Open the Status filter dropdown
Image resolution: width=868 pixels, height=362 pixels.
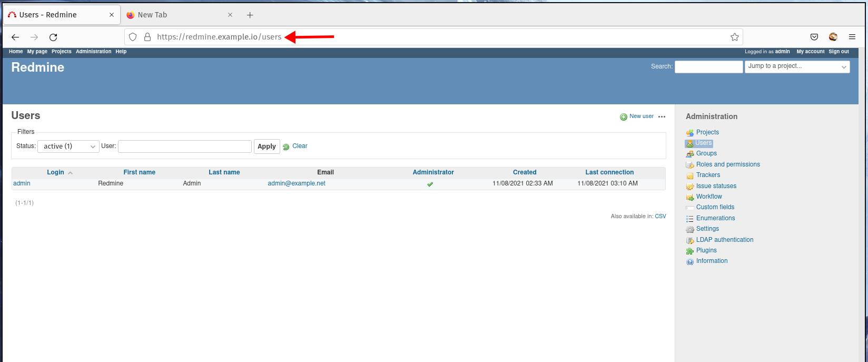pos(68,146)
